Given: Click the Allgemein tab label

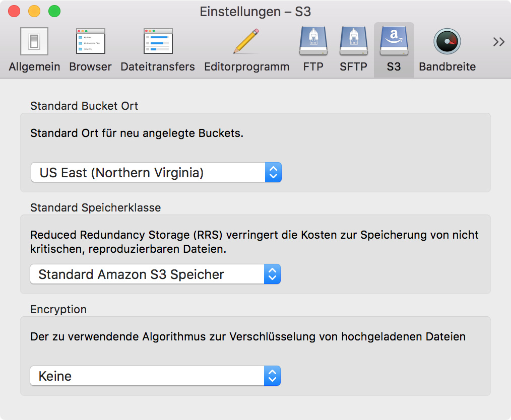Looking at the screenshot, I should click(34, 66).
